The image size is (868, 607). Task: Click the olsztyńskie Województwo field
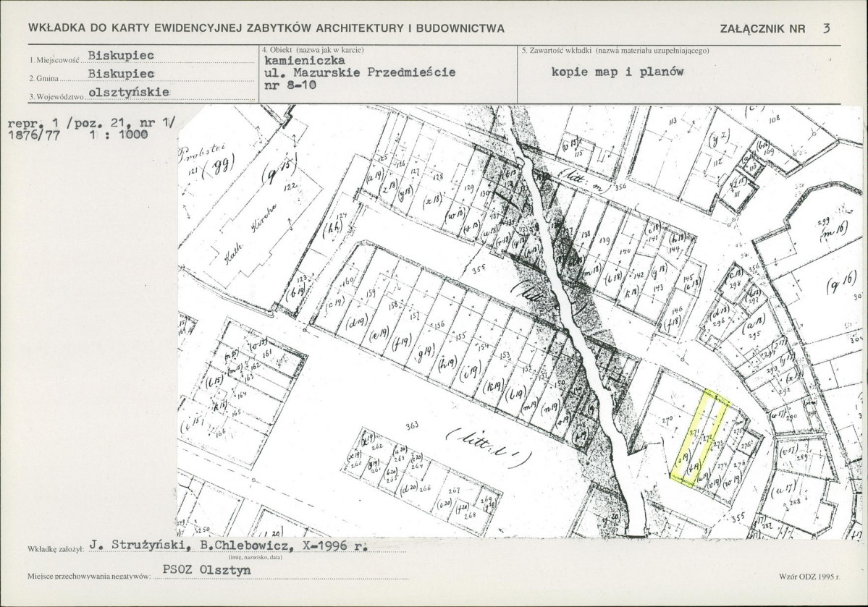[129, 93]
